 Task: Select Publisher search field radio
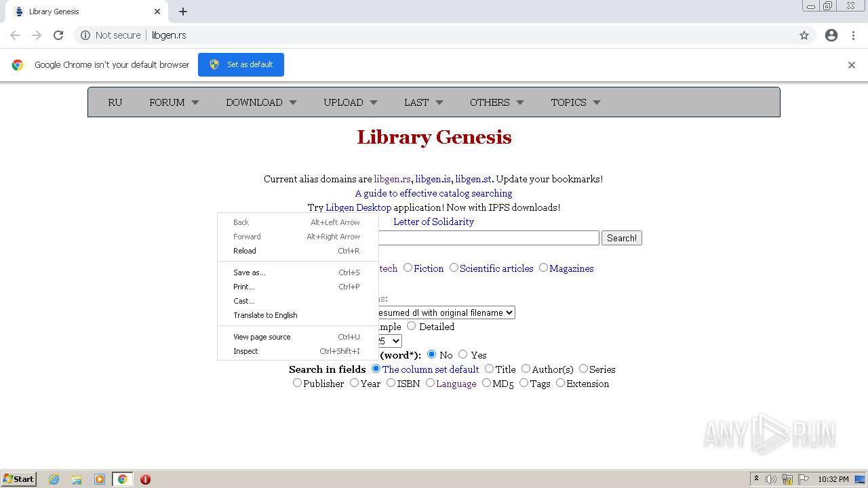[297, 383]
